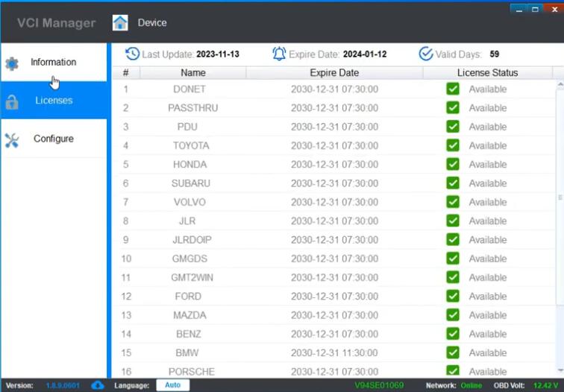Viewport: 564px width, 392px height.
Task: Toggle the green checkbox for FORD
Action: point(453,296)
